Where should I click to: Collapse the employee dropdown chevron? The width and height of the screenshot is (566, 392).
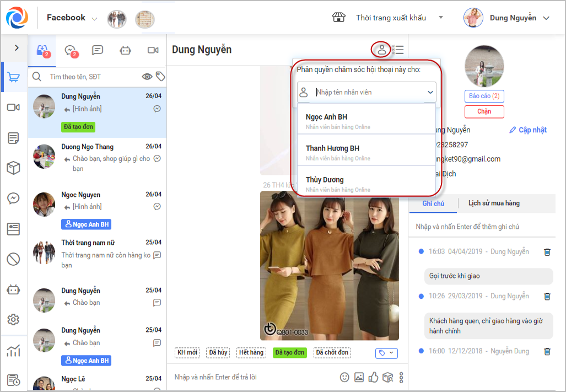click(430, 92)
